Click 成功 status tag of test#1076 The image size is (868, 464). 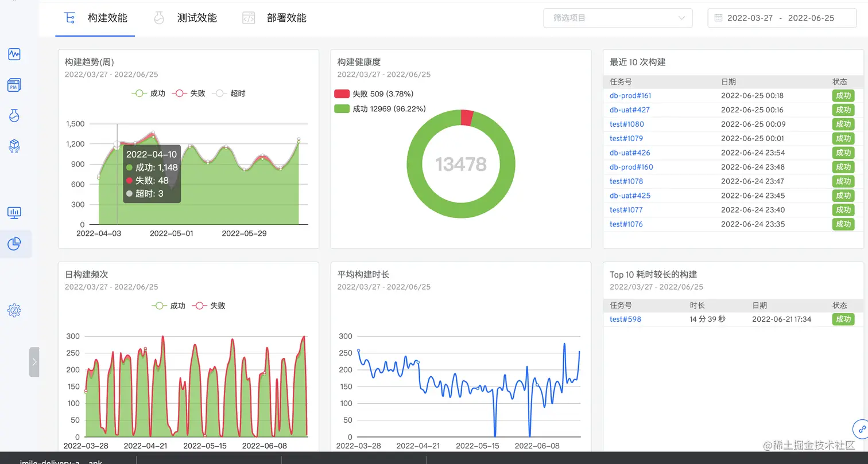(x=843, y=224)
